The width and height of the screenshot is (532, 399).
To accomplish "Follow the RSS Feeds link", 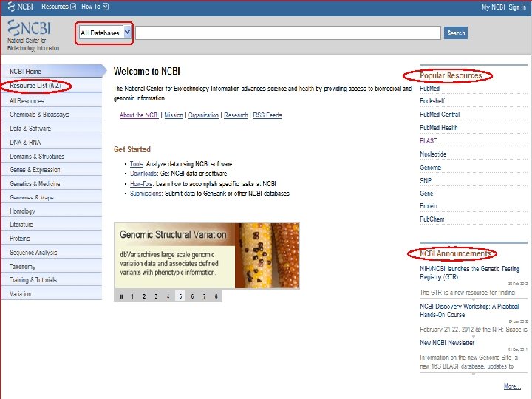I will coord(267,115).
